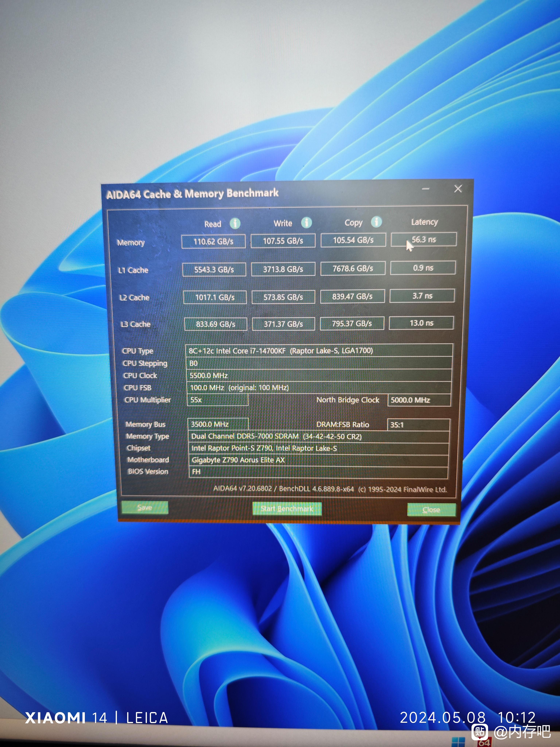
Task: Click the Save button
Action: [x=145, y=507]
